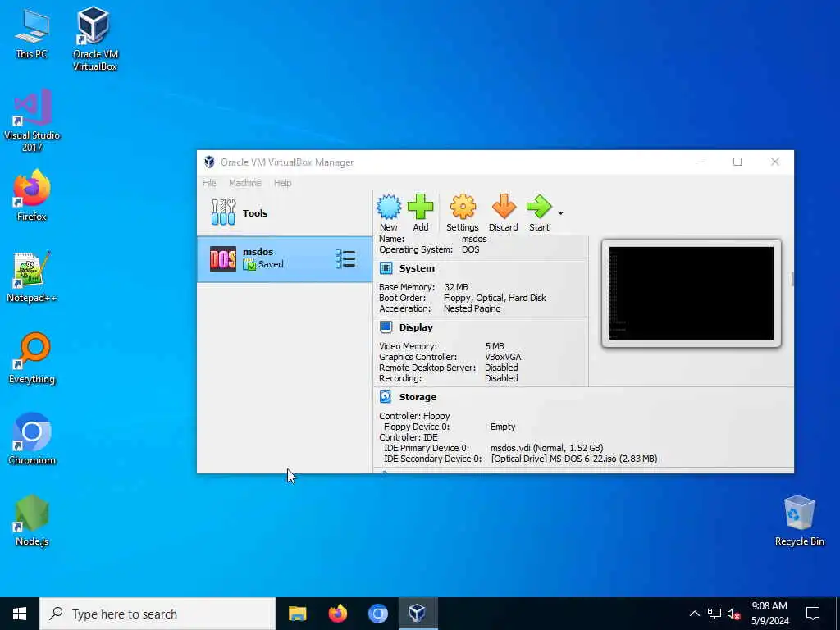Screen dimensions: 840x630
Task: Click the System section chip icon
Action: (x=386, y=268)
